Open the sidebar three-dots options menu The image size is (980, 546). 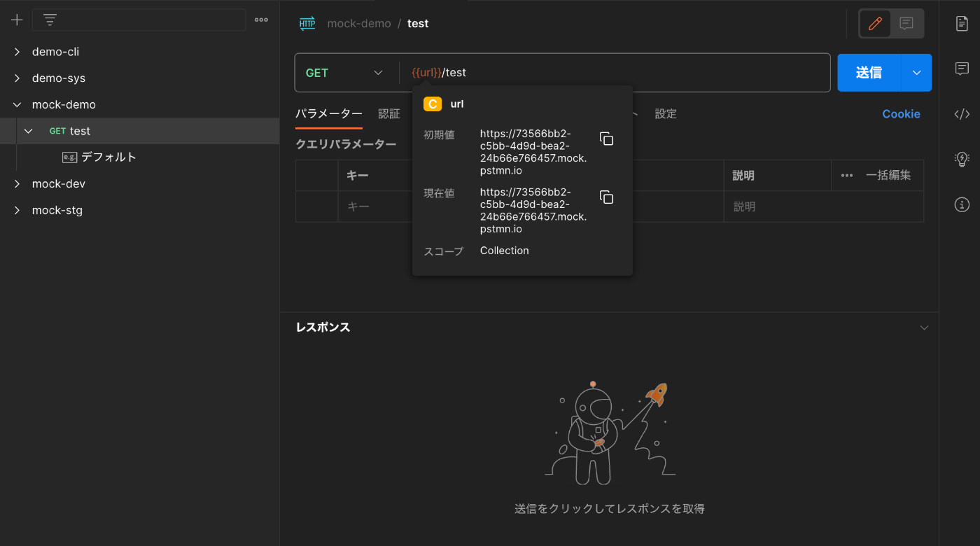(261, 20)
